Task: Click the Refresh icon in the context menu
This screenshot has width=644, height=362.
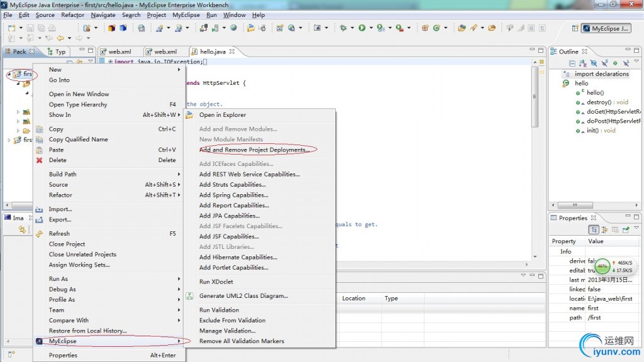Action: [39, 234]
